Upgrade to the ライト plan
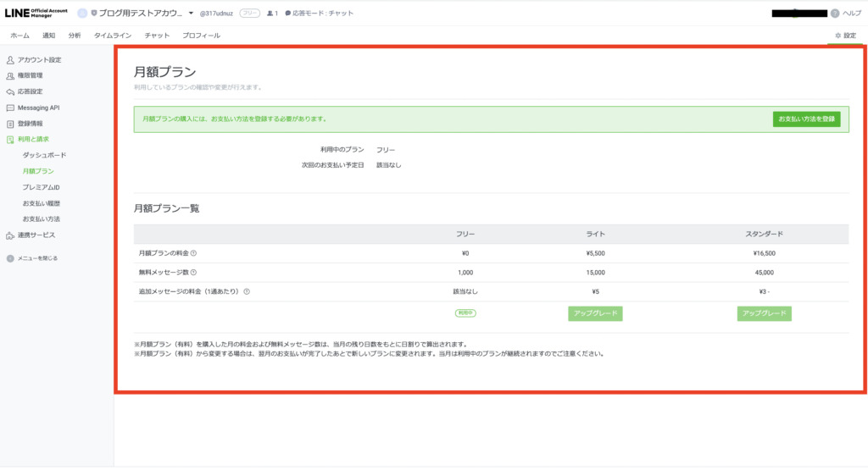 coord(595,313)
